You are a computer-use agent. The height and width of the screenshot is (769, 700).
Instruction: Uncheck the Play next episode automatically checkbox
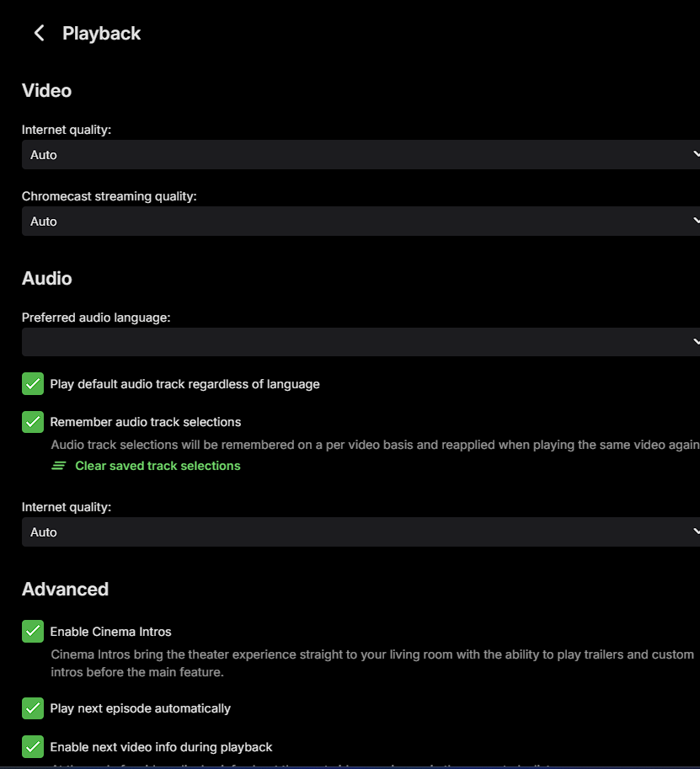click(x=33, y=708)
